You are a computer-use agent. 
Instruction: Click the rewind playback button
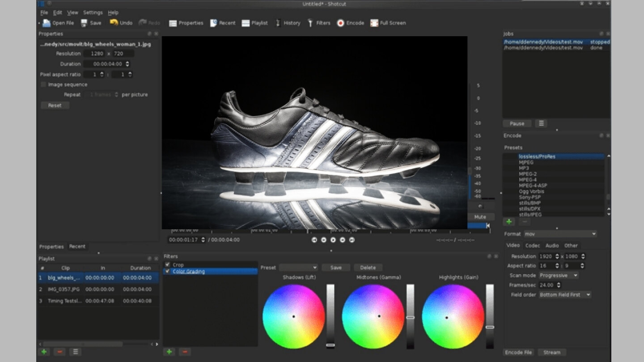[x=324, y=240]
